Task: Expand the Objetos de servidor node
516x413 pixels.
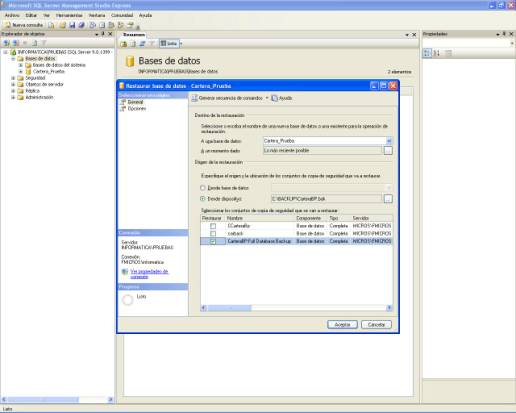Action: (x=13, y=85)
